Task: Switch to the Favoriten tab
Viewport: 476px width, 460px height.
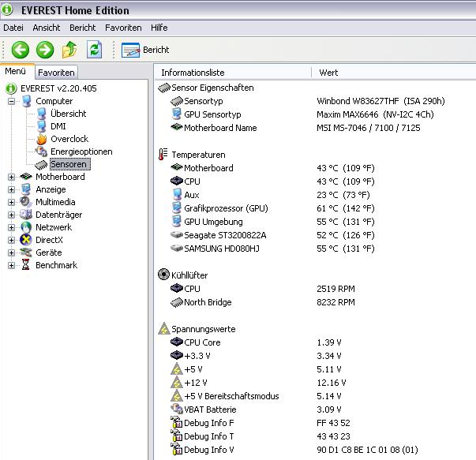Action: pyautogui.click(x=55, y=72)
